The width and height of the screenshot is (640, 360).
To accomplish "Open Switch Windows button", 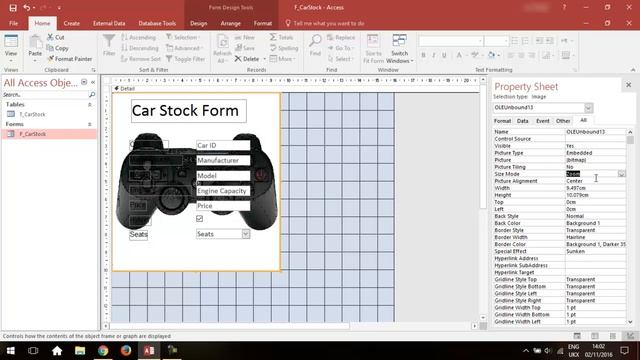I will 400,49.
